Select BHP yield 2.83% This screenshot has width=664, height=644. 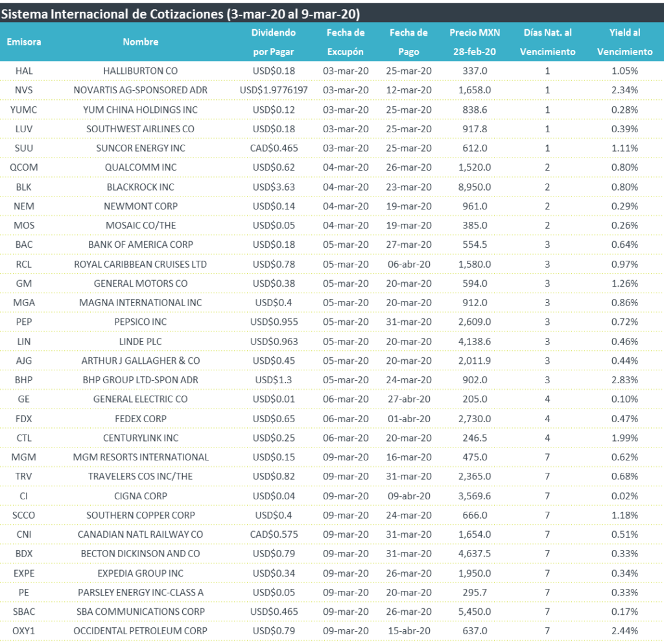tap(624, 380)
